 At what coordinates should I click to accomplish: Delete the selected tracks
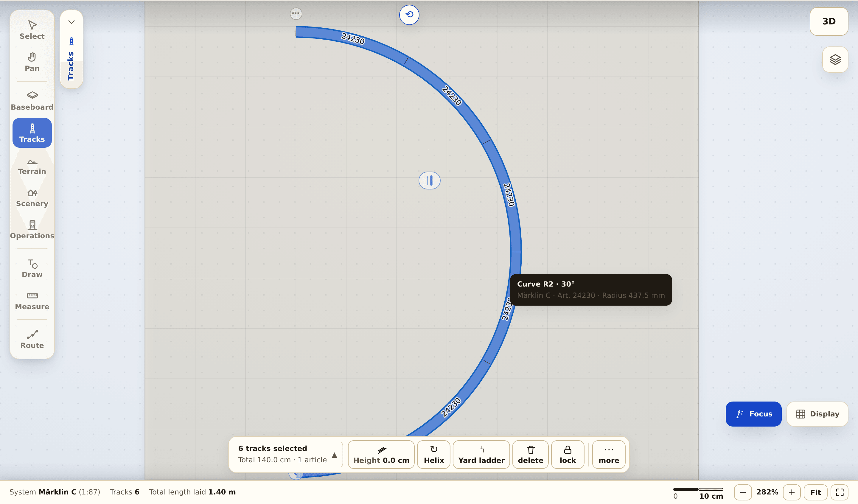coord(531,455)
